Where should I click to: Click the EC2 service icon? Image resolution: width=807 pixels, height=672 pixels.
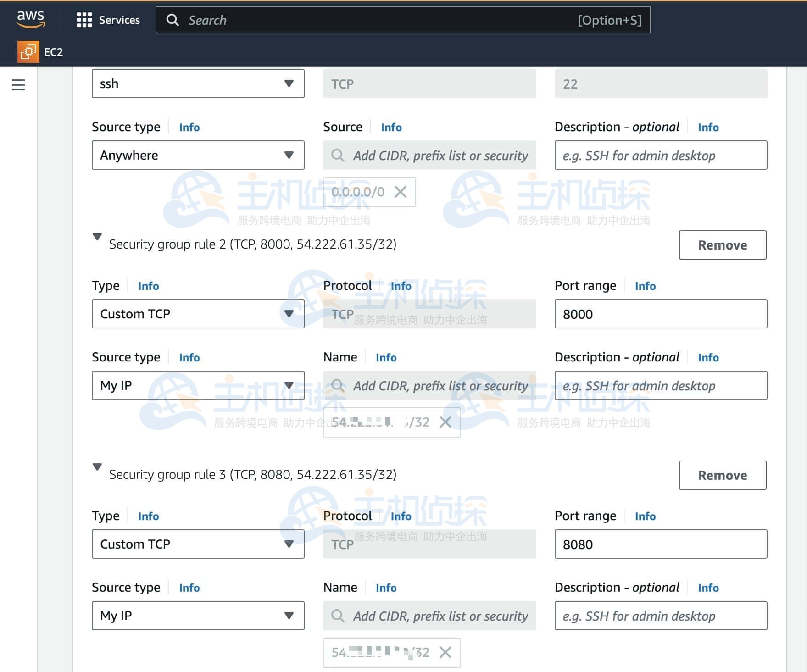28,52
